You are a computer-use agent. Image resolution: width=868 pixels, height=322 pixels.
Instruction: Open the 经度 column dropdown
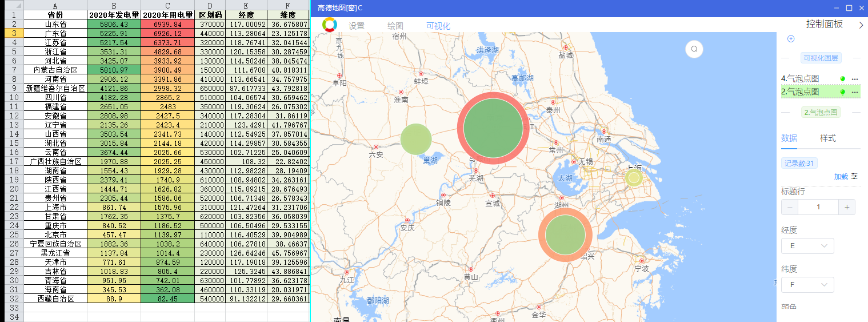pos(807,245)
